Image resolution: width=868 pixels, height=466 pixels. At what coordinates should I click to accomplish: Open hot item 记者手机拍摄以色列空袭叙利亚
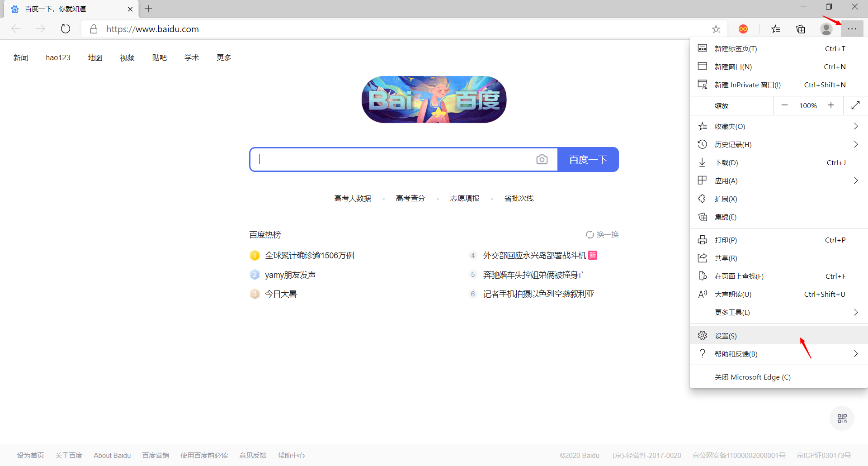(x=538, y=294)
